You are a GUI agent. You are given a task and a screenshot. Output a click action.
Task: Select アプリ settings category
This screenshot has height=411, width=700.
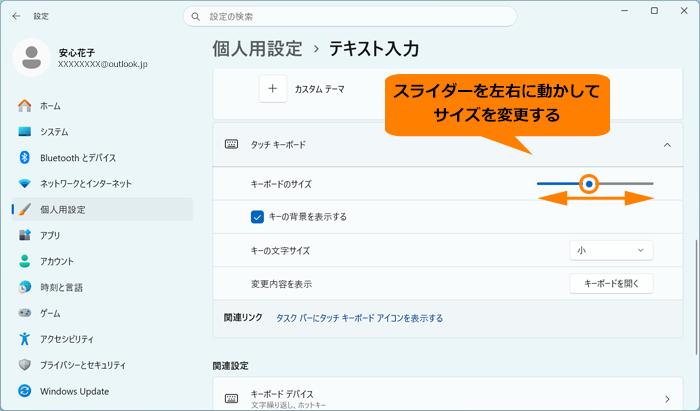coord(102,235)
